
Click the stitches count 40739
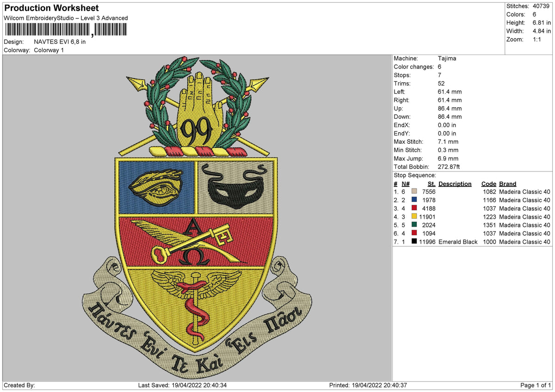coord(541,6)
